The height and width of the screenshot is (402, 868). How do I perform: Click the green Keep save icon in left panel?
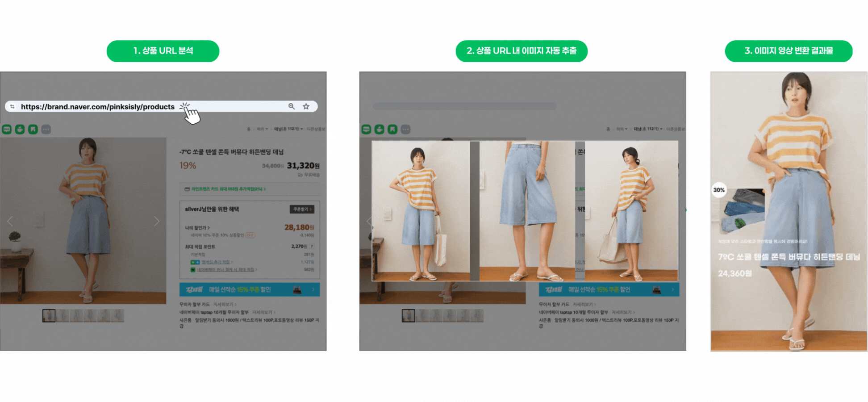click(x=33, y=130)
